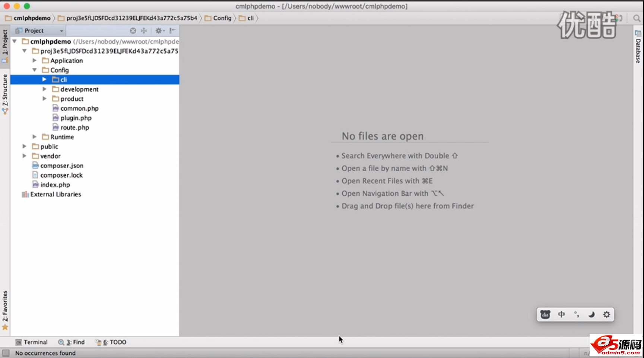Screen dimensions: 644x358
Task: Click the scroll from source target icon
Action: [x=133, y=31]
